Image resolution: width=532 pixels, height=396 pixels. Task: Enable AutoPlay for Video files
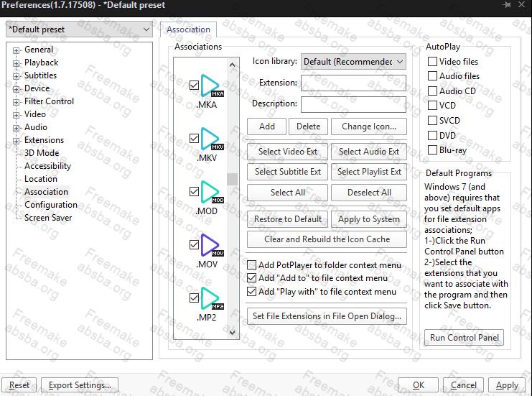coord(432,62)
